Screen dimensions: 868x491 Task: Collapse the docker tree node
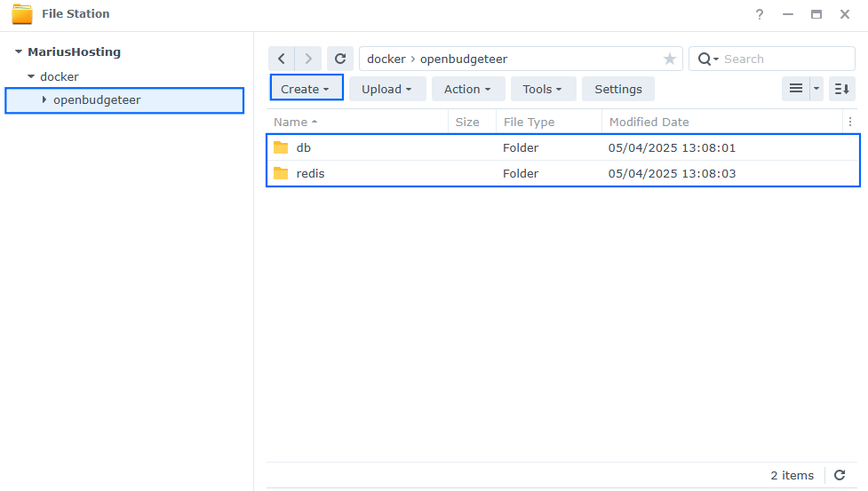pos(31,76)
